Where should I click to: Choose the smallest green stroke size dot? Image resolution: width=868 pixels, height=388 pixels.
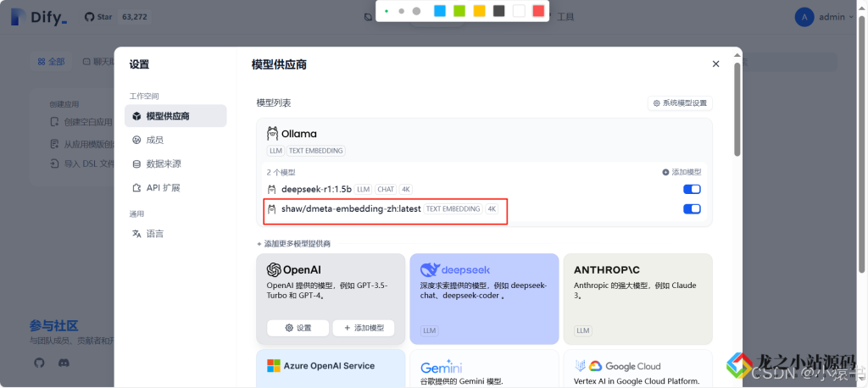coord(387,11)
